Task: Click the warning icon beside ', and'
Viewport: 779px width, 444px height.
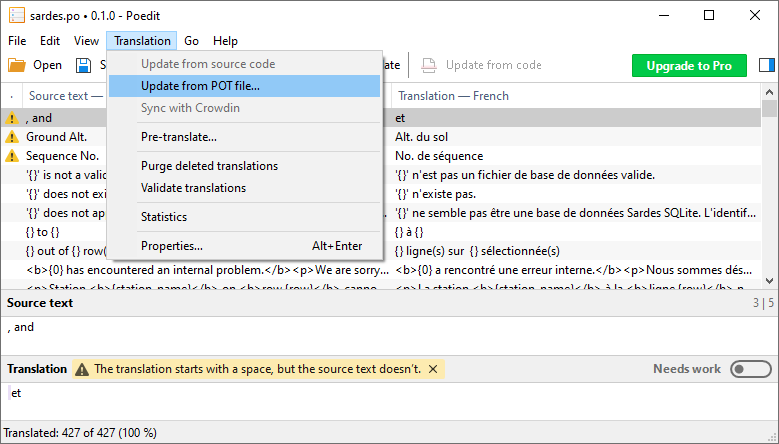Action: point(11,118)
